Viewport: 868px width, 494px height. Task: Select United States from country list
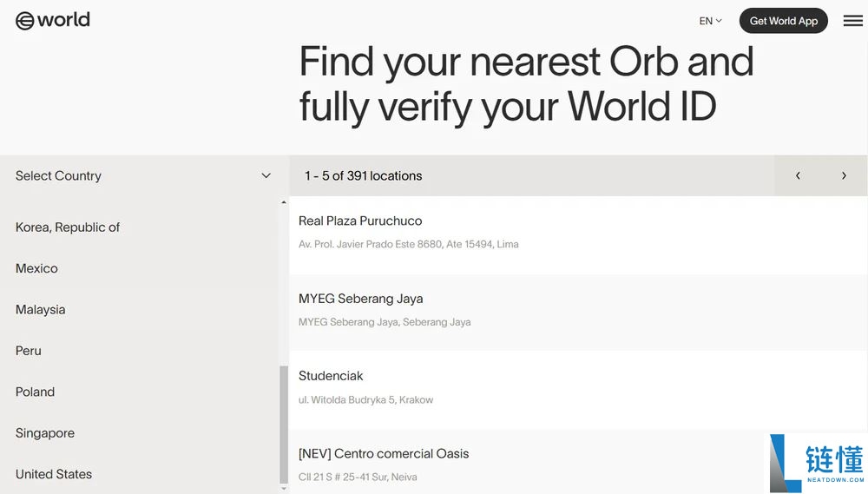coord(54,474)
